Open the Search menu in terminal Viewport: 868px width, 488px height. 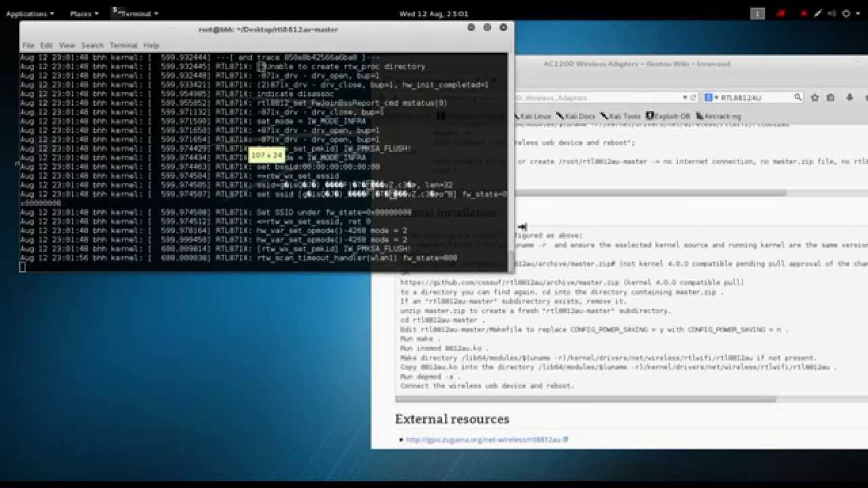[x=92, y=45]
